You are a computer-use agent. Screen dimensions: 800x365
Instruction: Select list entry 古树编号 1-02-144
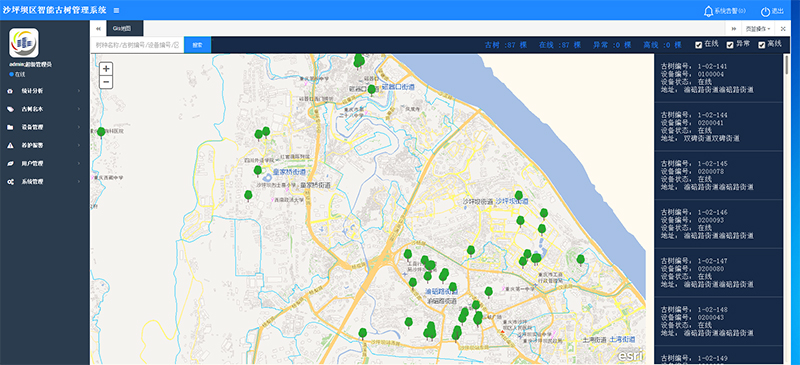pyautogui.click(x=718, y=127)
